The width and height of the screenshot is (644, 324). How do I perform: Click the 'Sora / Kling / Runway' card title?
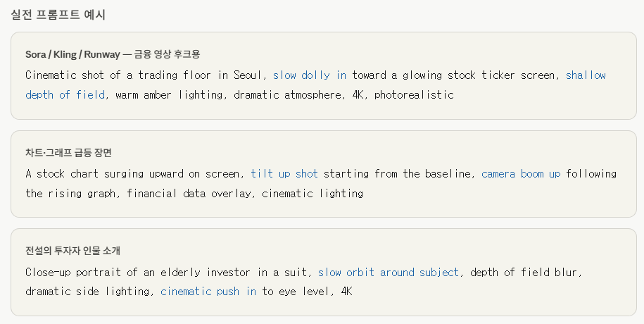click(72, 54)
